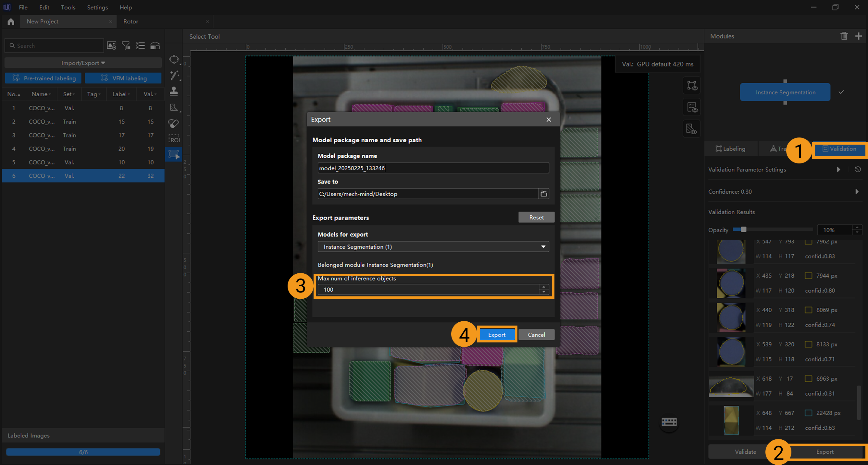Add a new module with plus icon
This screenshot has width=868, height=465.
pyautogui.click(x=859, y=36)
